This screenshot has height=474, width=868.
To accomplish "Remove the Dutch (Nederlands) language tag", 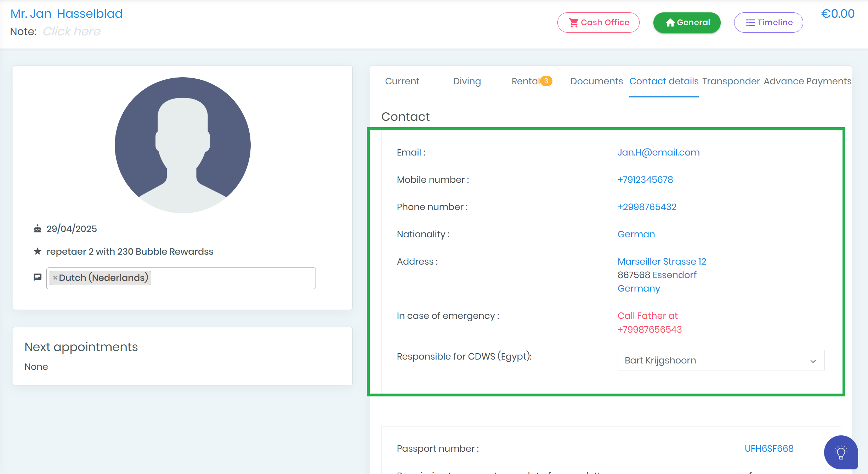I will coord(55,278).
